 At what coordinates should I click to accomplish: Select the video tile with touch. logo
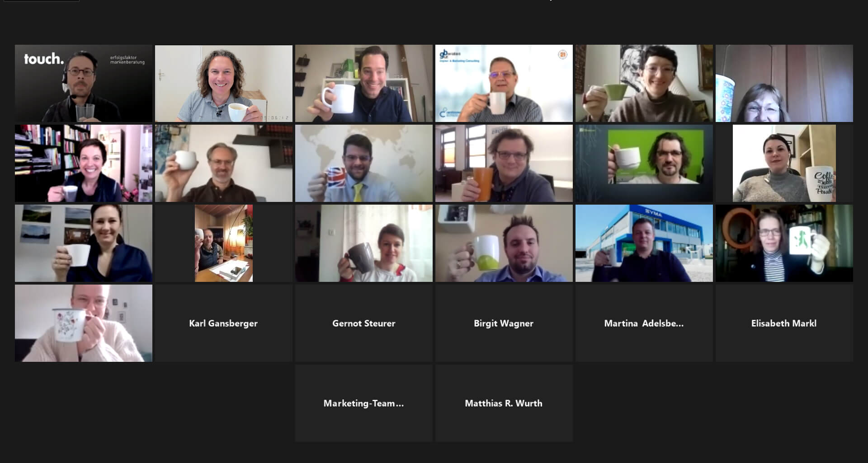pos(84,83)
